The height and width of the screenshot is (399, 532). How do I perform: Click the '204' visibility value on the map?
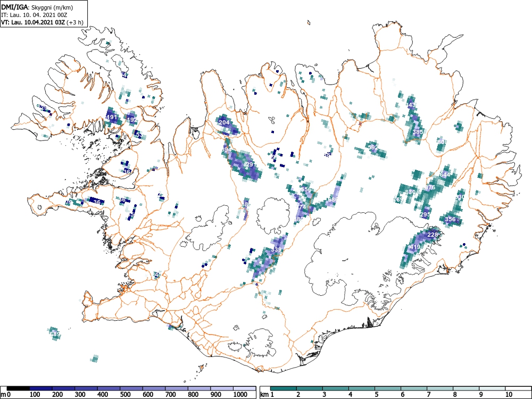225,122
